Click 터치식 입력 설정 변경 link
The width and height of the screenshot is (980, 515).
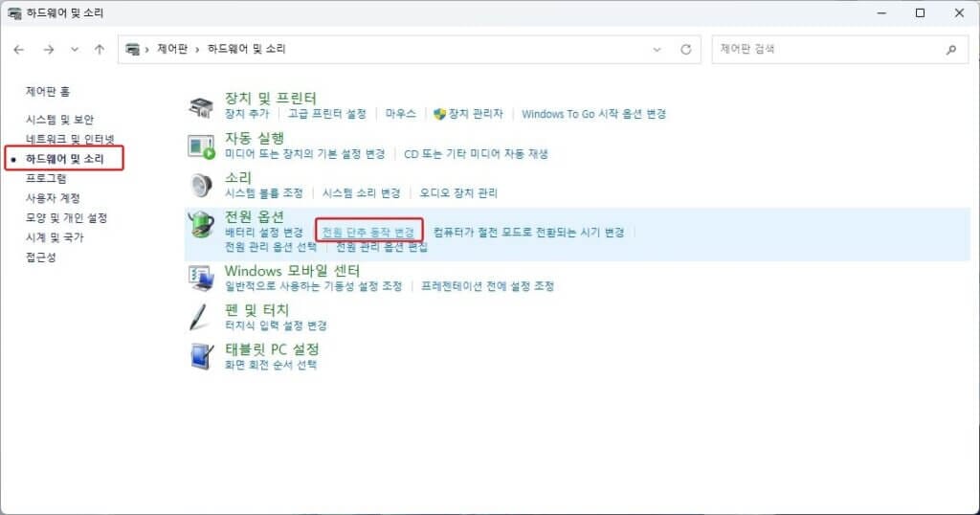point(276,325)
